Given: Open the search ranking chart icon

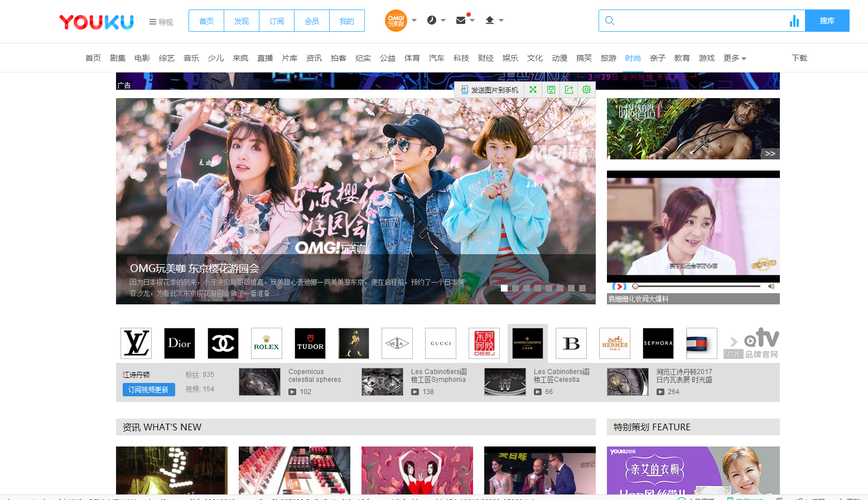Looking at the screenshot, I should point(794,21).
